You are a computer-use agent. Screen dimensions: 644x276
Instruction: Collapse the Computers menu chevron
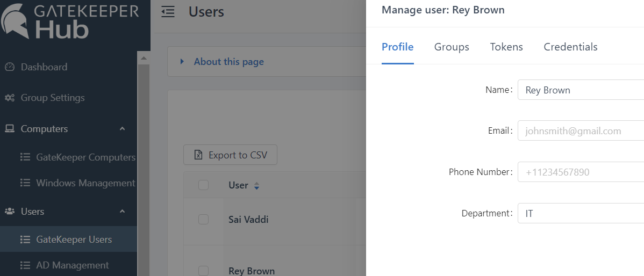tap(122, 129)
